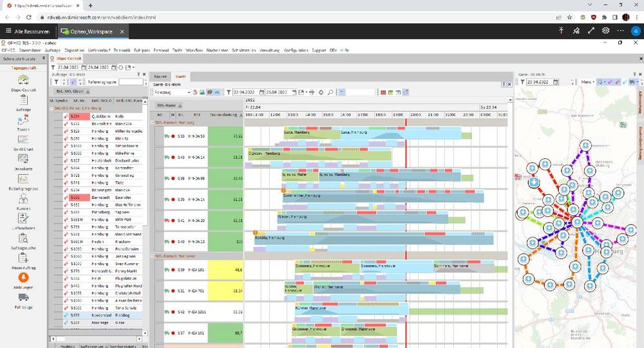Toggle the red status dot for S33
644x348 pixels.
pyautogui.click(x=173, y=136)
